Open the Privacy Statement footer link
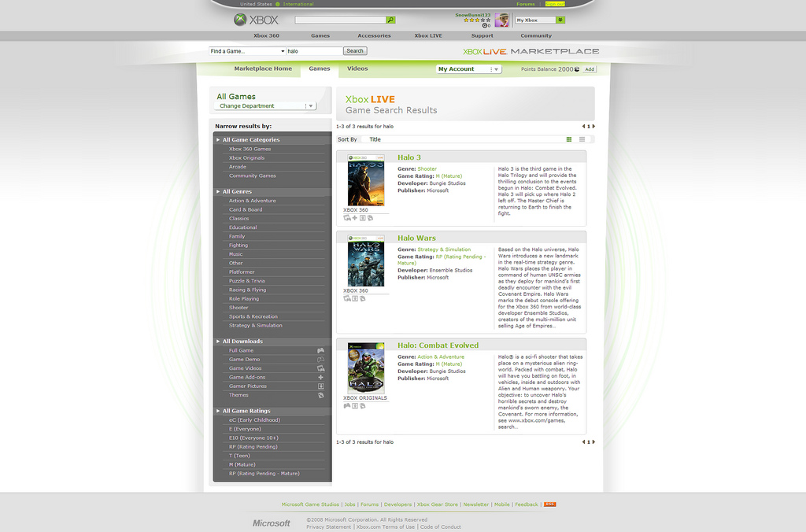The height and width of the screenshot is (532, 806). [329, 526]
